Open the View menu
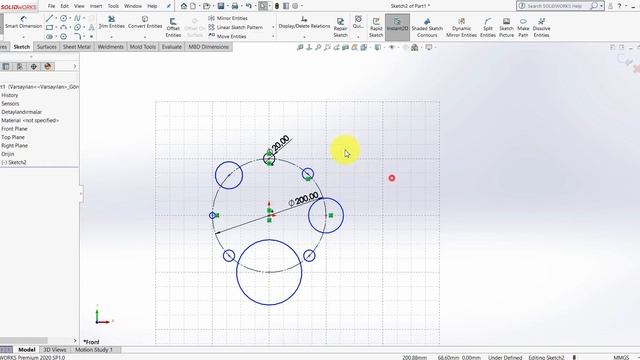This screenshot has width=640, height=360. (x=79, y=6)
